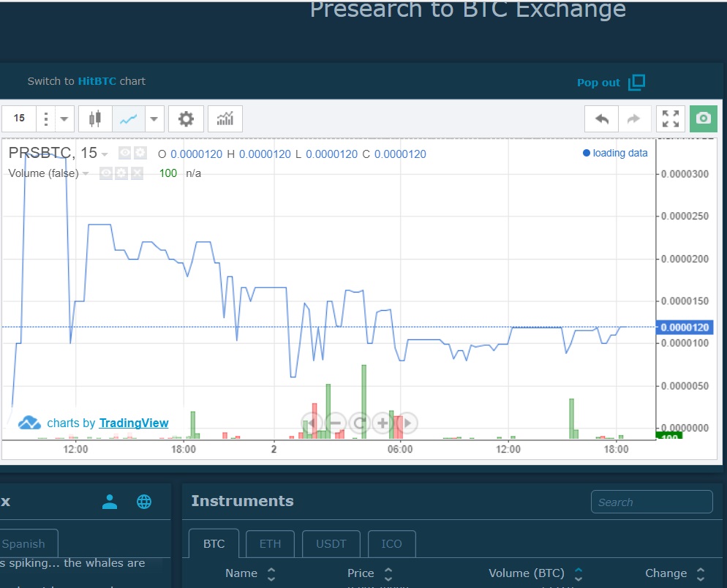Toggle PRSBTC series visibility eye icon
727x588 pixels.
[125, 154]
